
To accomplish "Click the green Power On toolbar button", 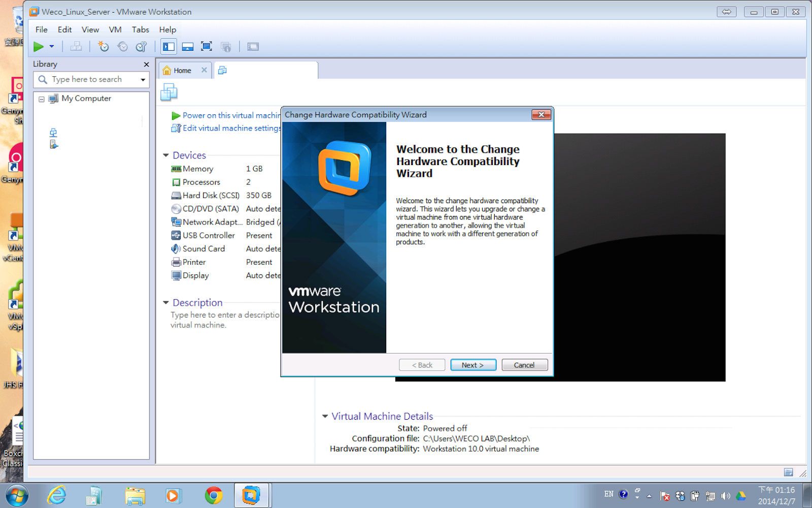I will [38, 47].
